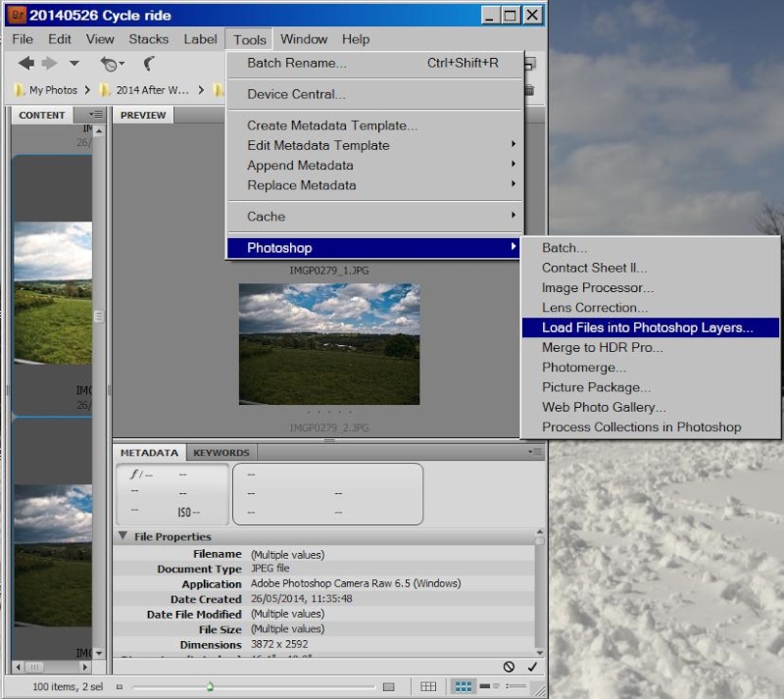Click the boomerang return-to-Photoshop icon

(x=149, y=64)
